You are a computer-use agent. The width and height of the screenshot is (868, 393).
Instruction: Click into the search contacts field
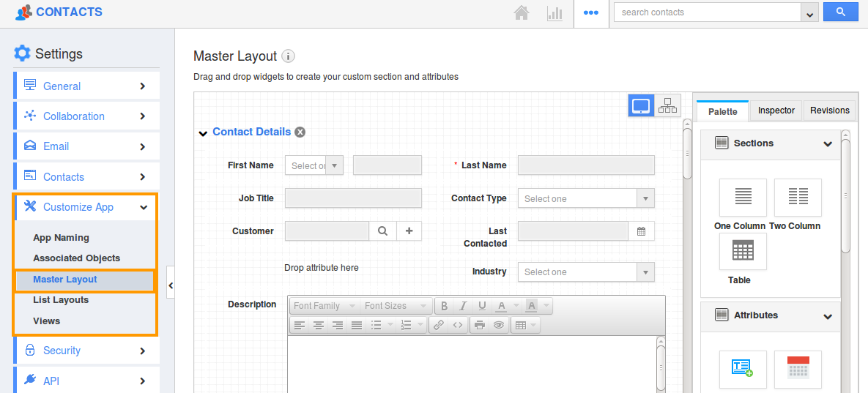pyautogui.click(x=708, y=12)
